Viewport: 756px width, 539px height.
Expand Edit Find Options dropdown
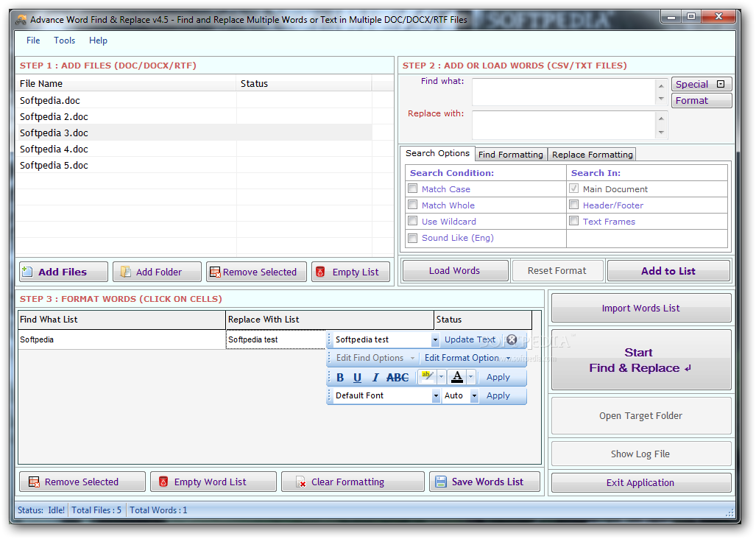click(412, 358)
